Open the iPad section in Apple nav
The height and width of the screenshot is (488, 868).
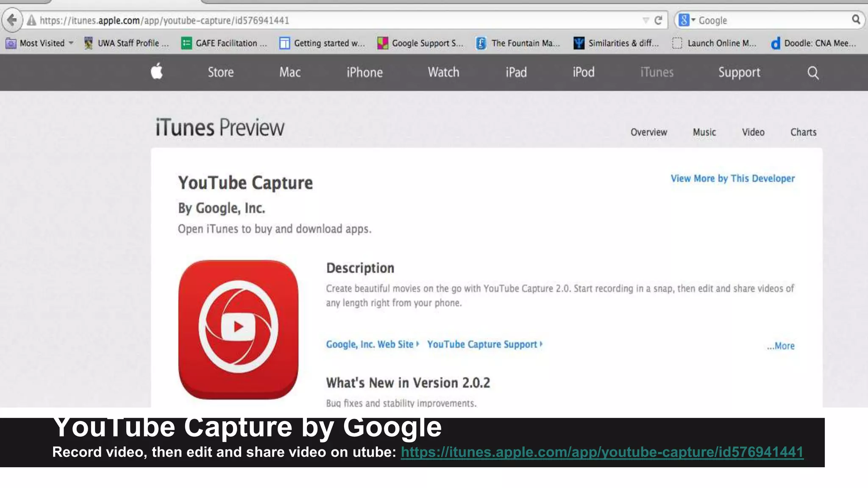point(516,72)
